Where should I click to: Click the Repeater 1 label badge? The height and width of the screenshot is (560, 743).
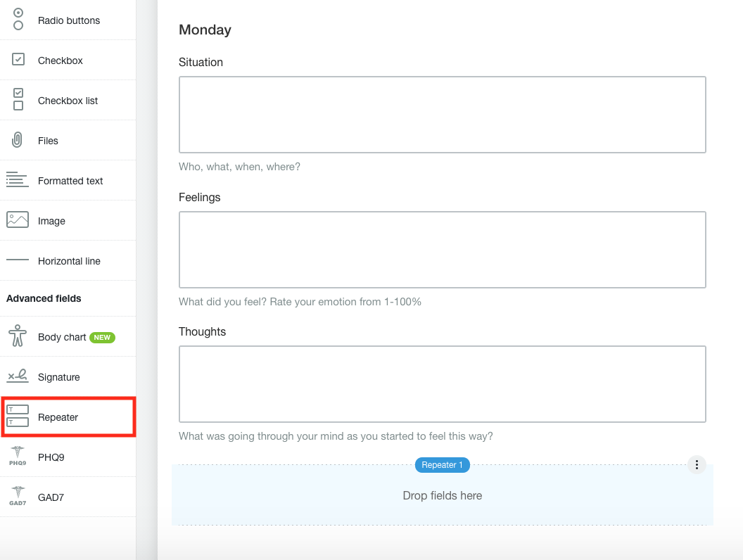[x=442, y=465]
